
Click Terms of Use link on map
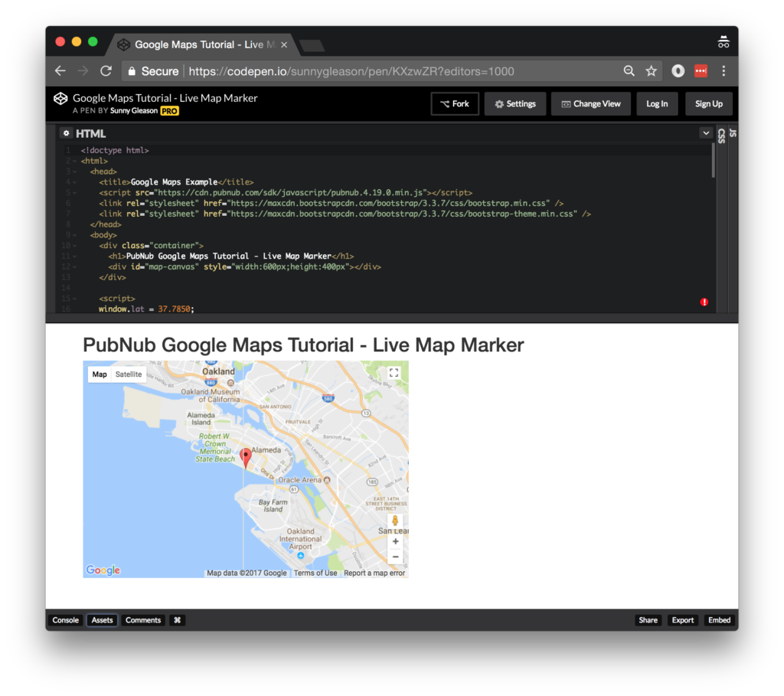click(x=315, y=573)
